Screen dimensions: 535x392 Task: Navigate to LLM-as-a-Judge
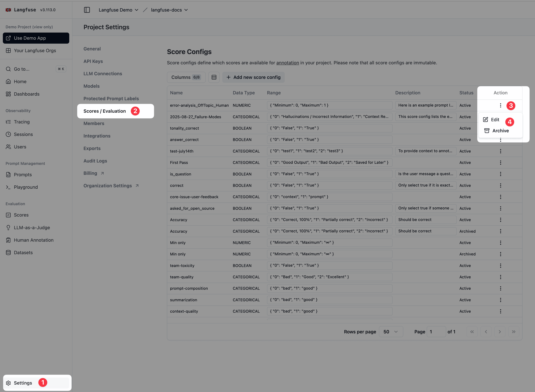pos(32,227)
